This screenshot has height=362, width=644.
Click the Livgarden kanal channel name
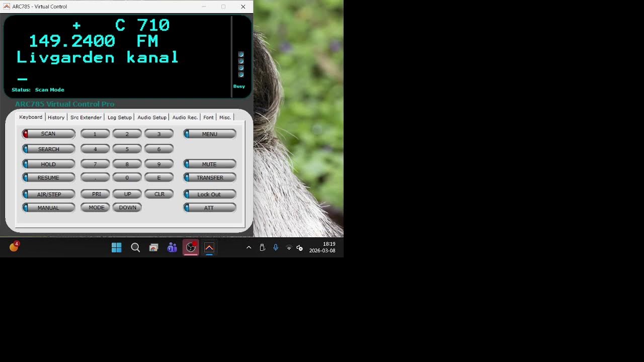98,57
